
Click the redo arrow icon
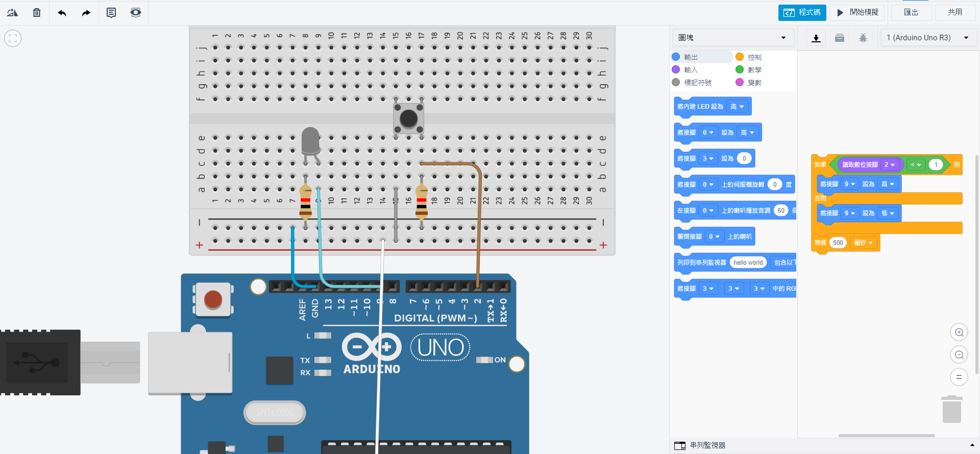(x=86, y=13)
